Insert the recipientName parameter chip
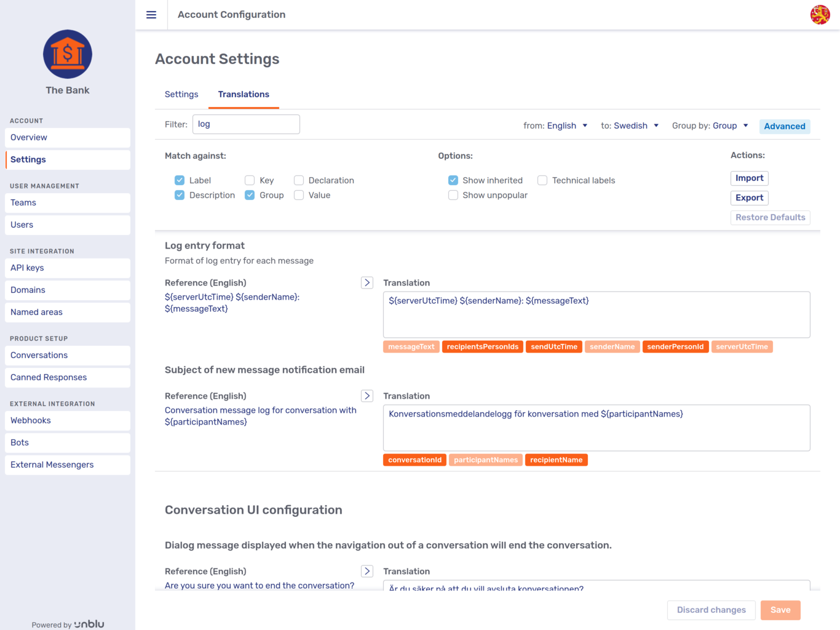This screenshot has height=630, width=840. pos(556,460)
